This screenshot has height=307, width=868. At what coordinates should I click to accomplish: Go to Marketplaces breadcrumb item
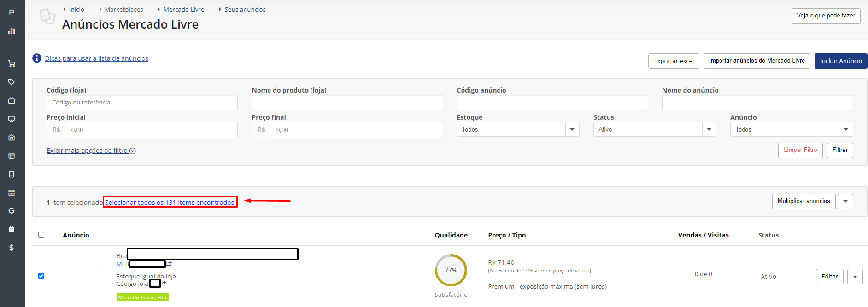(x=124, y=9)
